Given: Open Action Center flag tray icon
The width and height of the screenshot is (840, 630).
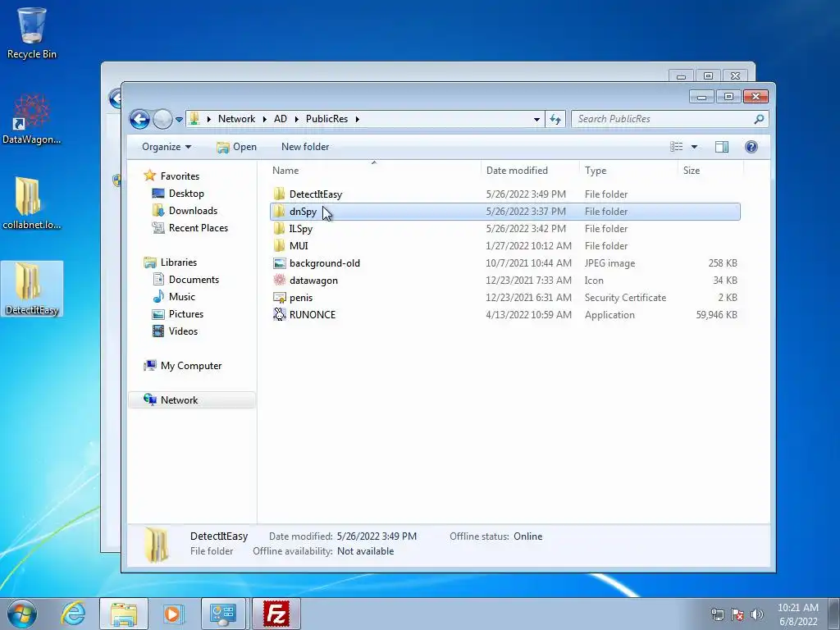Looking at the screenshot, I should click(737, 614).
